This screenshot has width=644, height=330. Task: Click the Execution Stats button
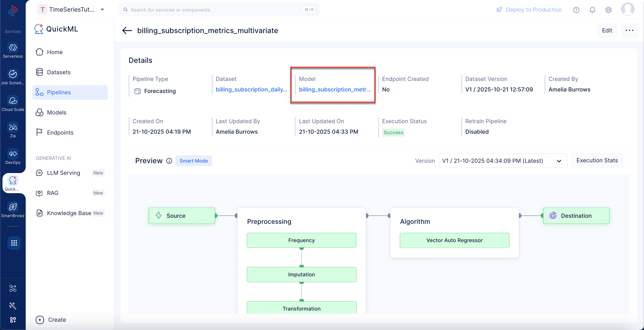pyautogui.click(x=597, y=161)
